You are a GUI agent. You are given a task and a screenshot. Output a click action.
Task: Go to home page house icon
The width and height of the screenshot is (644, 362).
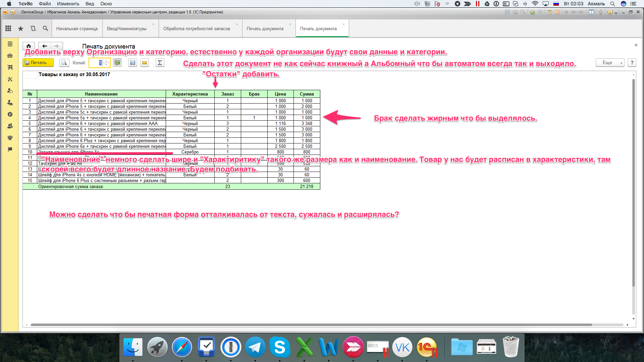click(x=29, y=46)
